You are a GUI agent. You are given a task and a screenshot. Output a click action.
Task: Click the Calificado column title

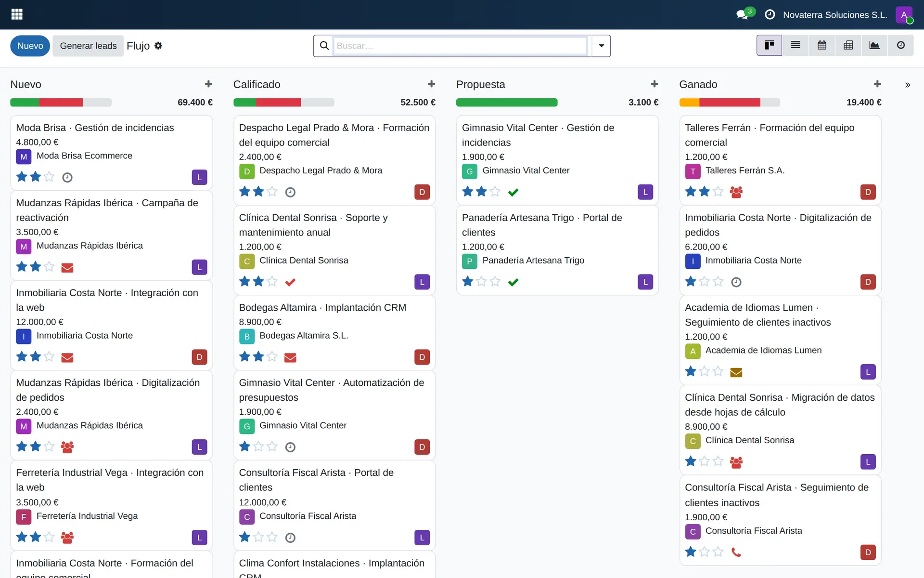(257, 84)
